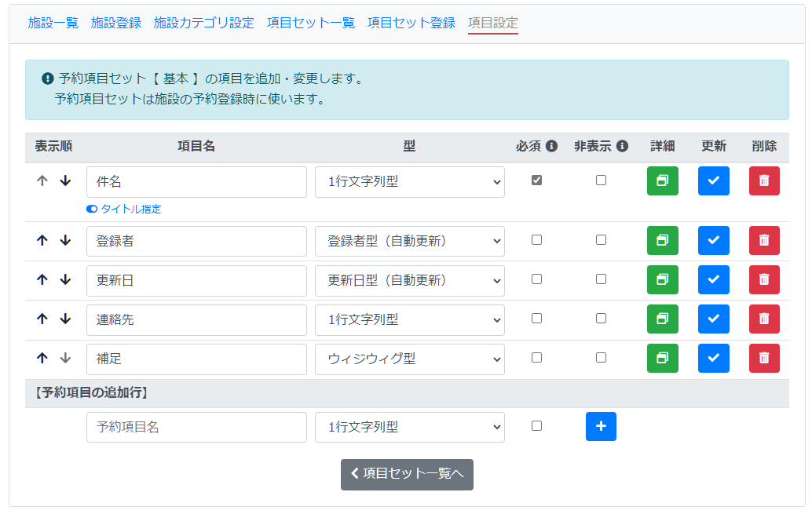Open details for 補足 row
The image size is (812, 514).
coord(662,358)
